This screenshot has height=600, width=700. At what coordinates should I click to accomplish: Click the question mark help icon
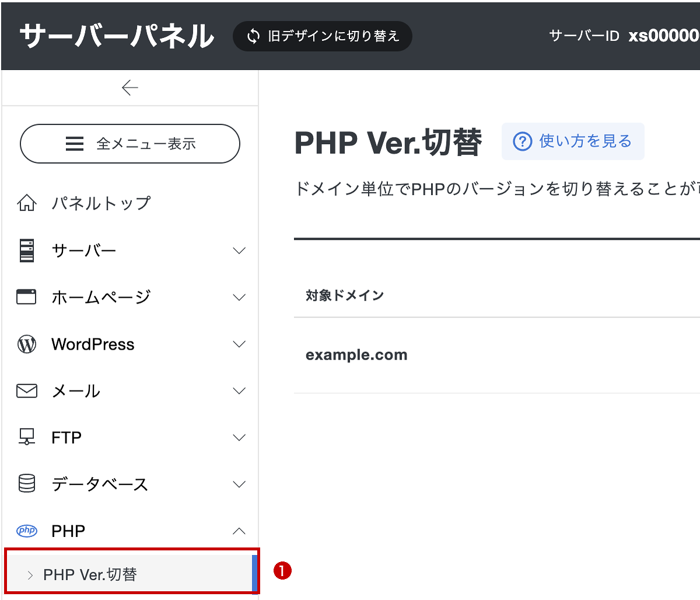(522, 141)
